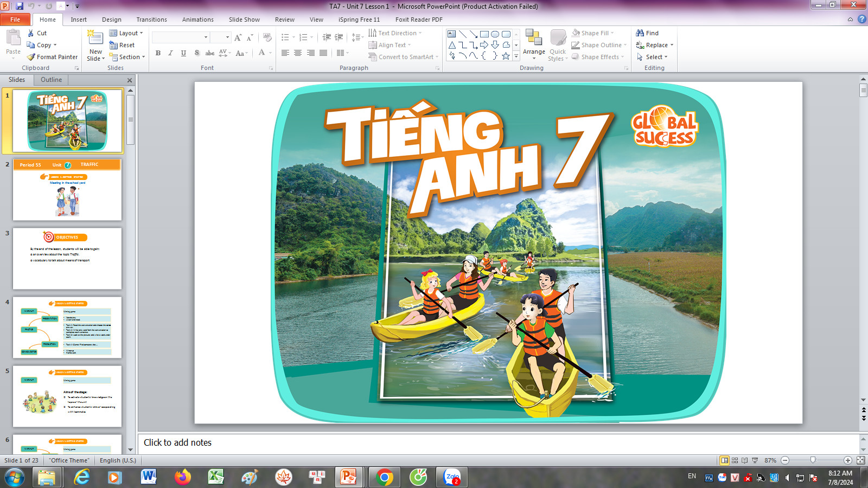868x488 pixels.
Task: Click the Reset slide button
Action: click(x=123, y=45)
